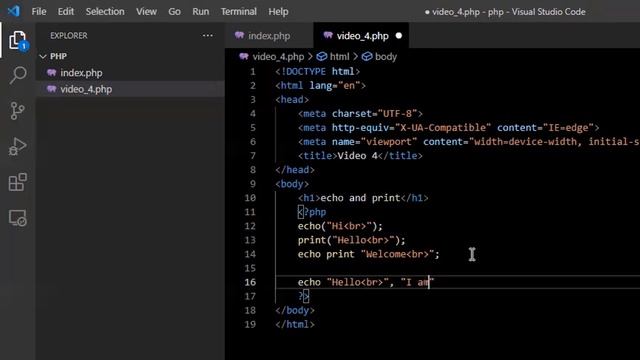The height and width of the screenshot is (360, 640).
Task: Open the Edit menu
Action: point(66,11)
